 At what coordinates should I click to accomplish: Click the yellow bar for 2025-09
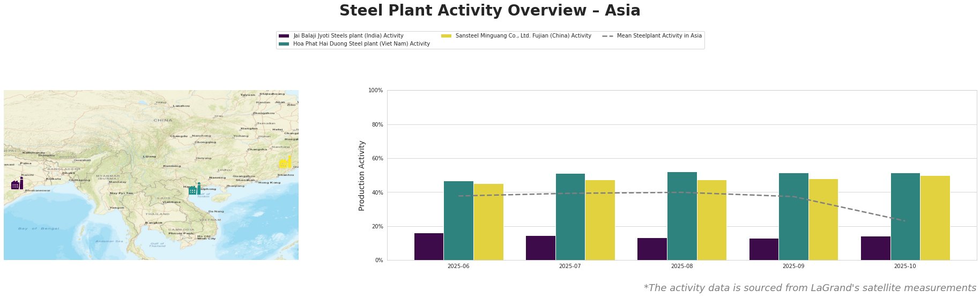(x=823, y=219)
